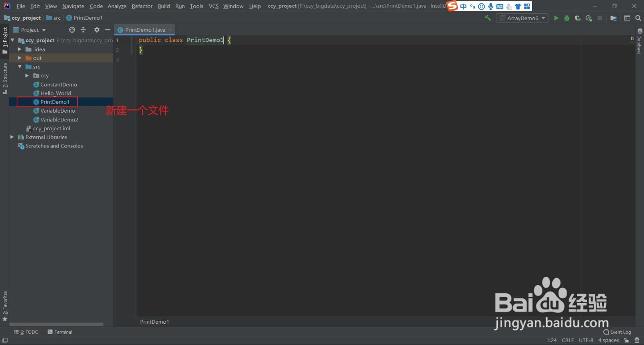Click the read-only lock icon in status bar
This screenshot has height=345, width=644.
[x=626, y=340]
